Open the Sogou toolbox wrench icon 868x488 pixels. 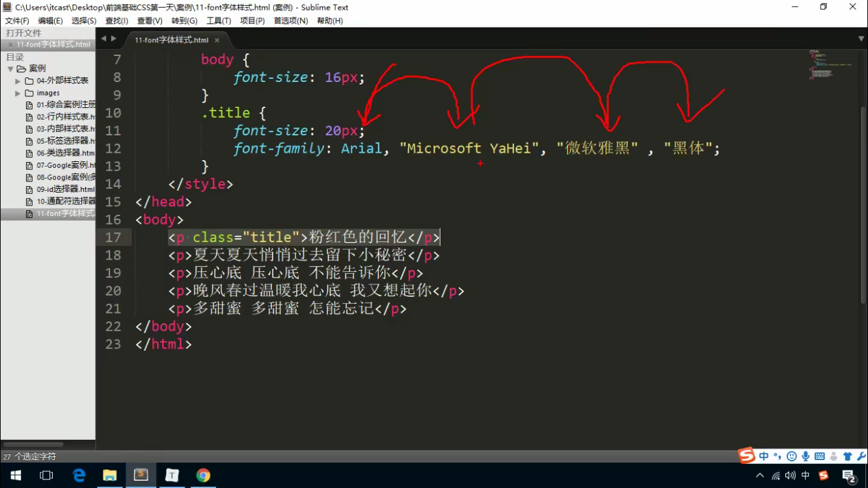click(x=861, y=457)
